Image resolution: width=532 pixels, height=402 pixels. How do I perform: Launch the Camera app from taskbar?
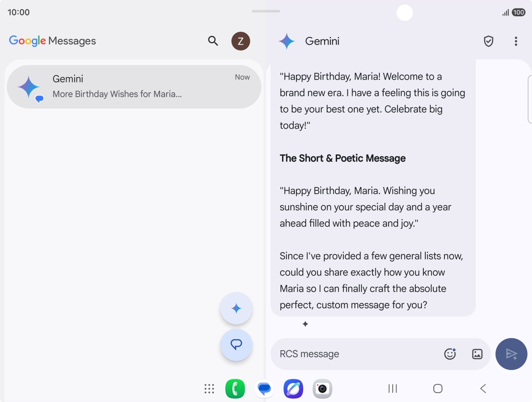point(322,389)
